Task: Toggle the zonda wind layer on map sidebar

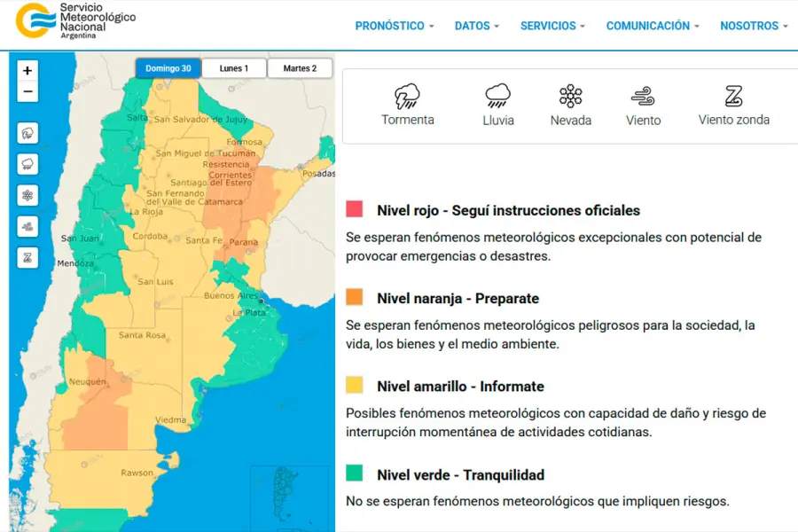Action: [x=27, y=257]
